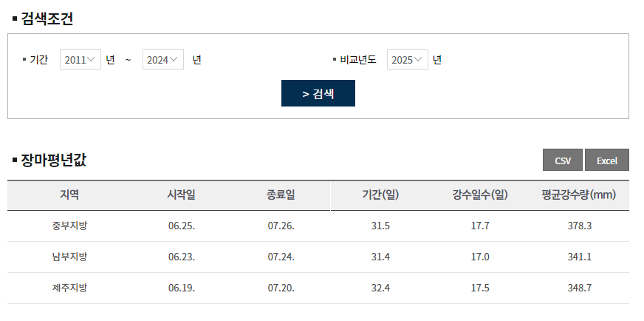The height and width of the screenshot is (321, 644).
Task: Click the 06.23. start date cell
Action: 182,257
